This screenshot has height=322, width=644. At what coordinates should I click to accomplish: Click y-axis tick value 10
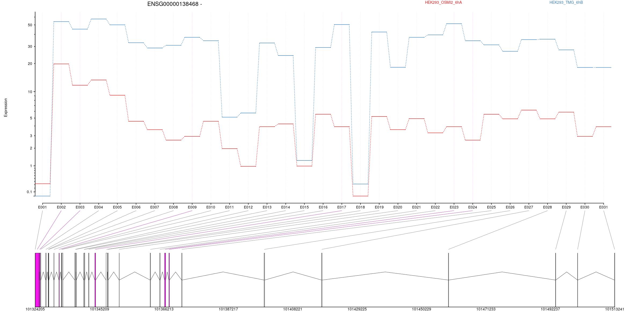30,92
